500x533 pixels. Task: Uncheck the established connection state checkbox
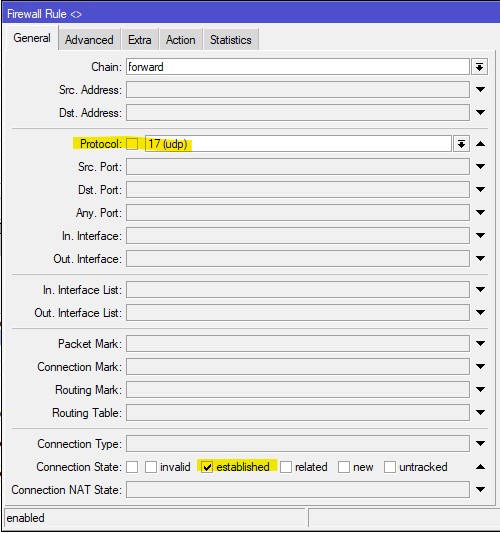point(207,467)
